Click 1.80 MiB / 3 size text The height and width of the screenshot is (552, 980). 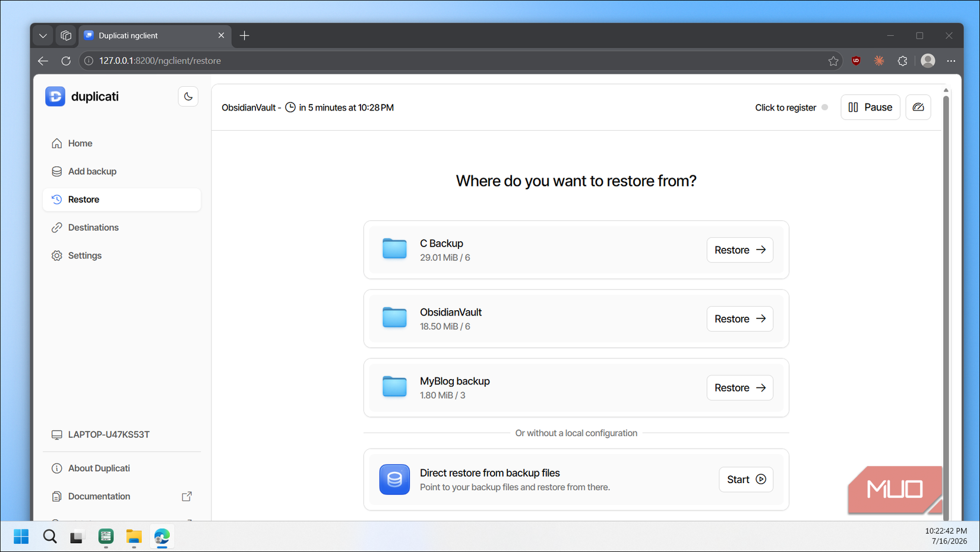(x=442, y=396)
